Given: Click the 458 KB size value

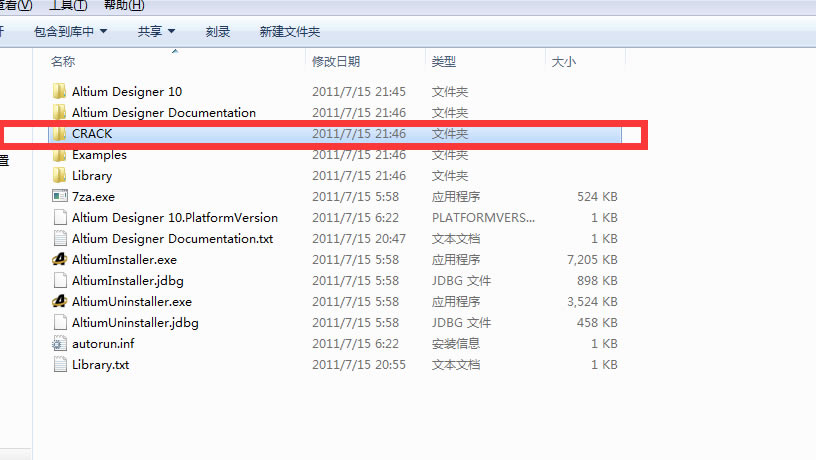Looking at the screenshot, I should tap(597, 323).
